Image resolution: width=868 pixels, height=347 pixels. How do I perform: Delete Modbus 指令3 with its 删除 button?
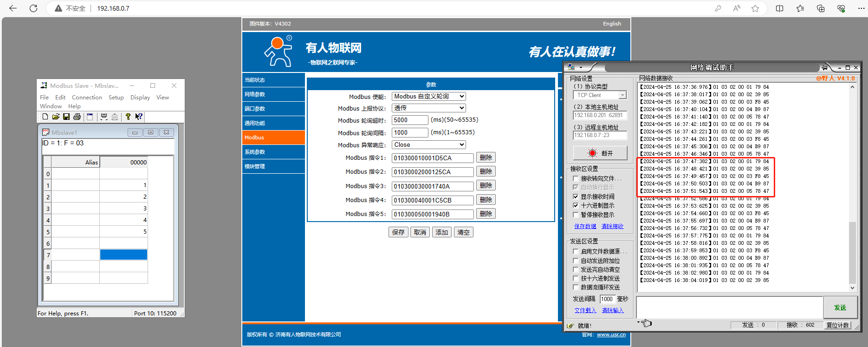pos(486,186)
